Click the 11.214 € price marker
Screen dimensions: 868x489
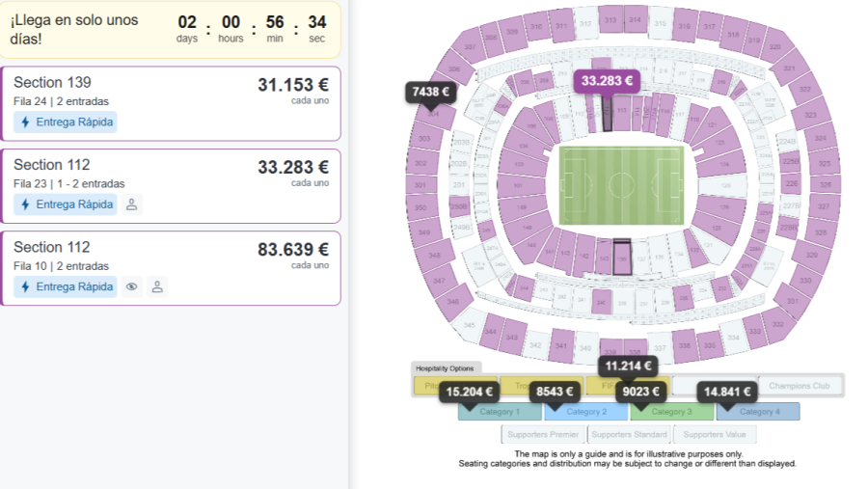628,367
